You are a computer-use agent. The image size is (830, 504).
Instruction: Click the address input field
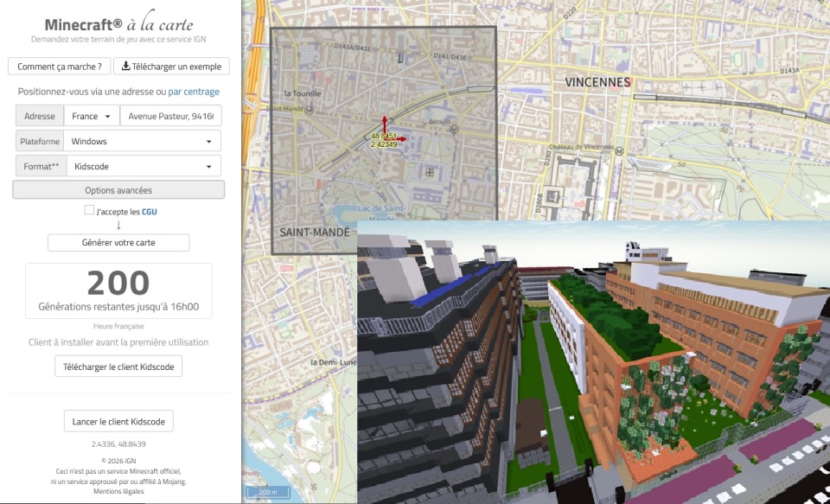pos(170,116)
